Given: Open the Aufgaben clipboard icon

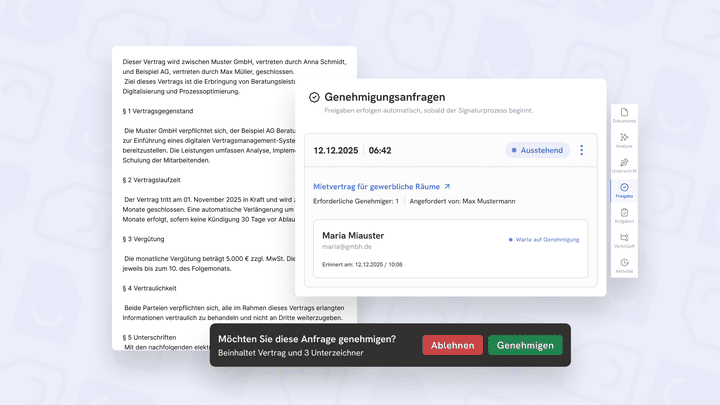Looking at the screenshot, I should click(x=624, y=215).
